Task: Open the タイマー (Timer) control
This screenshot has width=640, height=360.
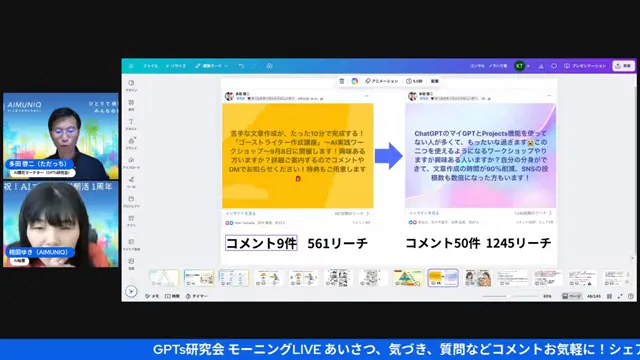Action: click(197, 296)
